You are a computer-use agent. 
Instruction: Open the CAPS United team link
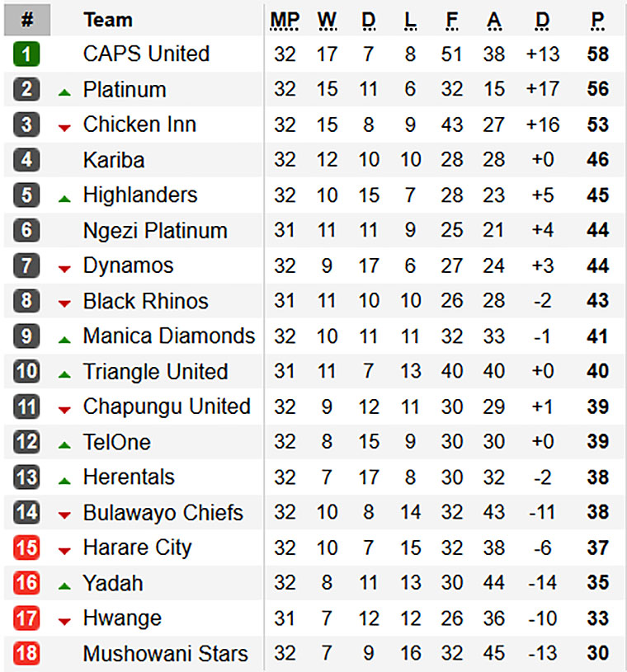tap(146, 54)
